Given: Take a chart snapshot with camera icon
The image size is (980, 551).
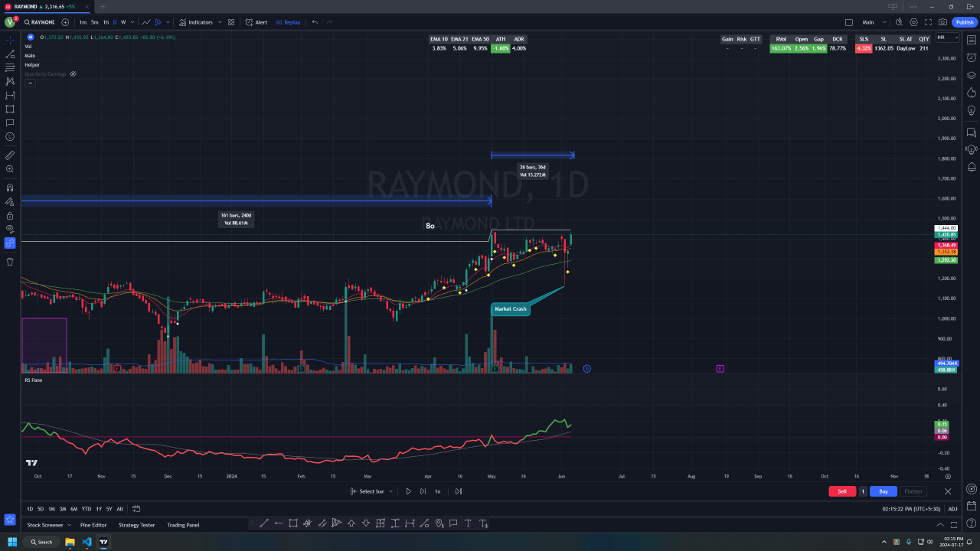Looking at the screenshot, I should (942, 22).
